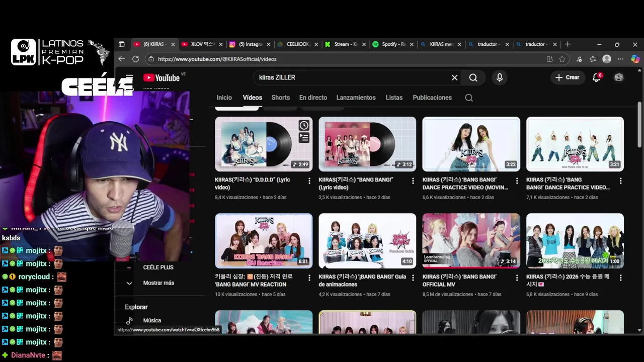Image resolution: width=644 pixels, height=362 pixels.
Task: Open the Lanzamientos channel tab
Action: pyautogui.click(x=356, y=98)
